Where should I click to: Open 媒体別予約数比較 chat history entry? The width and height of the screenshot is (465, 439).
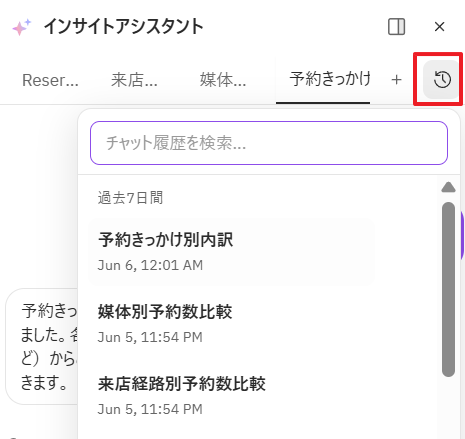(231, 323)
